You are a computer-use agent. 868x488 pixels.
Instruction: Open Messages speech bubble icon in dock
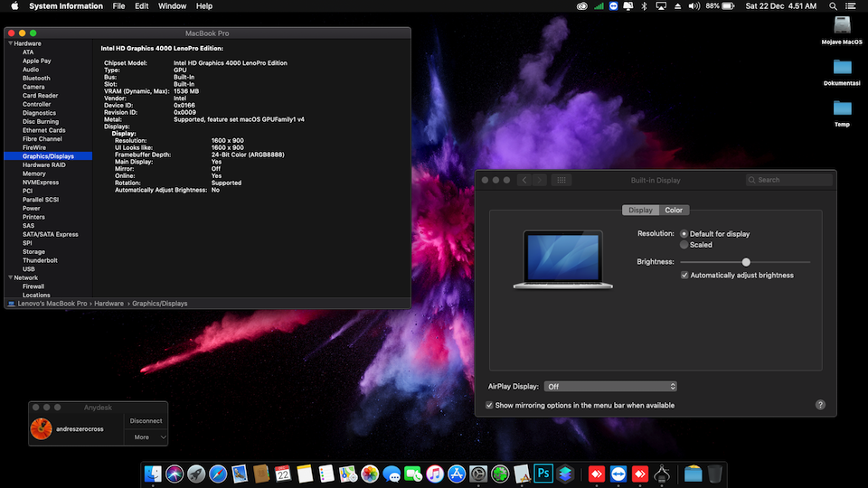pyautogui.click(x=392, y=474)
